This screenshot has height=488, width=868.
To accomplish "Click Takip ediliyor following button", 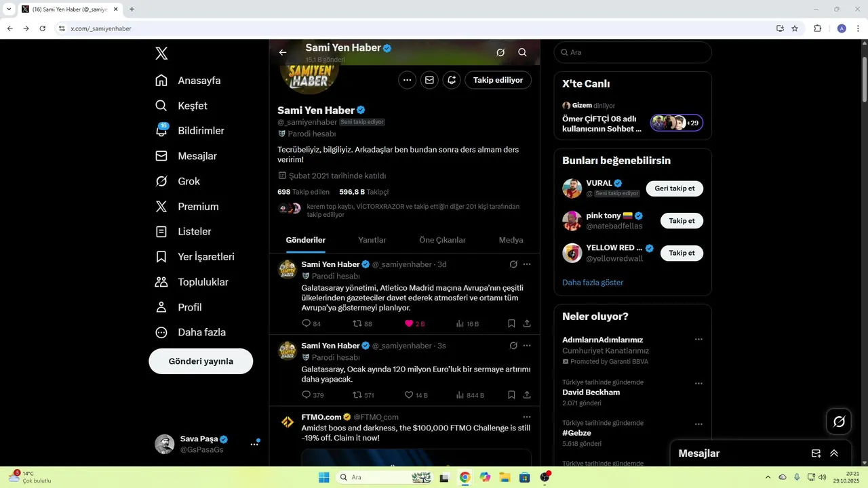I will point(498,80).
